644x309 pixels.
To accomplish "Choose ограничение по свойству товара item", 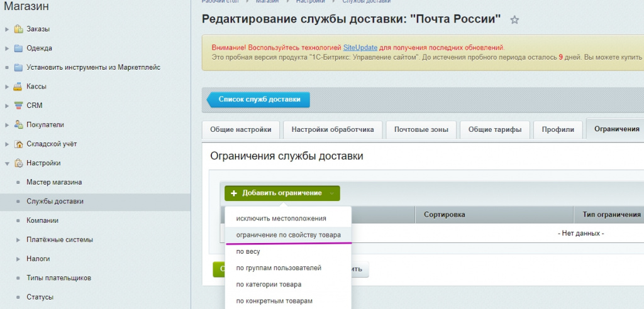I will pos(288,235).
